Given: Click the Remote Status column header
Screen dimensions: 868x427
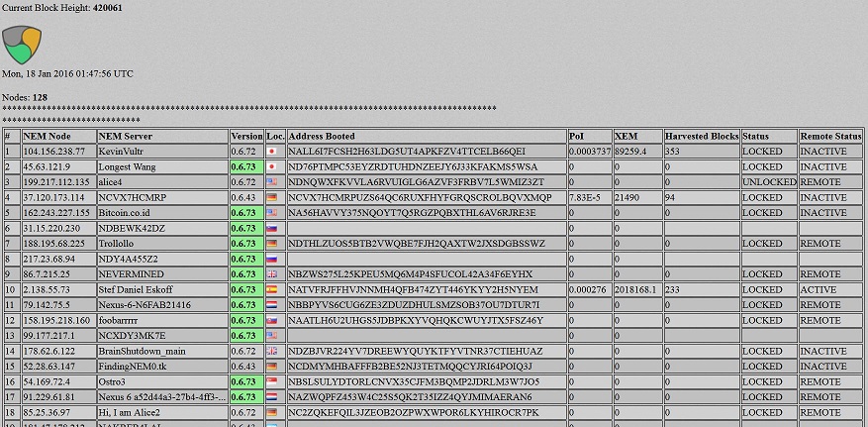Looking at the screenshot, I should tap(831, 137).
